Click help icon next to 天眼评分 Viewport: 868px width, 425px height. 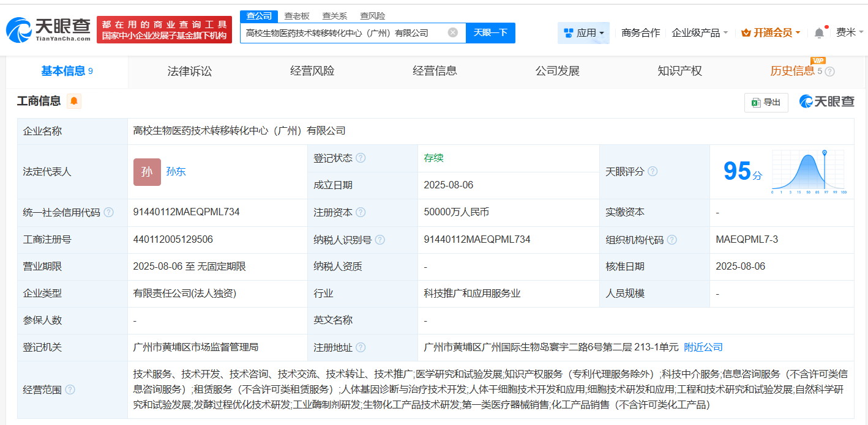pyautogui.click(x=653, y=172)
